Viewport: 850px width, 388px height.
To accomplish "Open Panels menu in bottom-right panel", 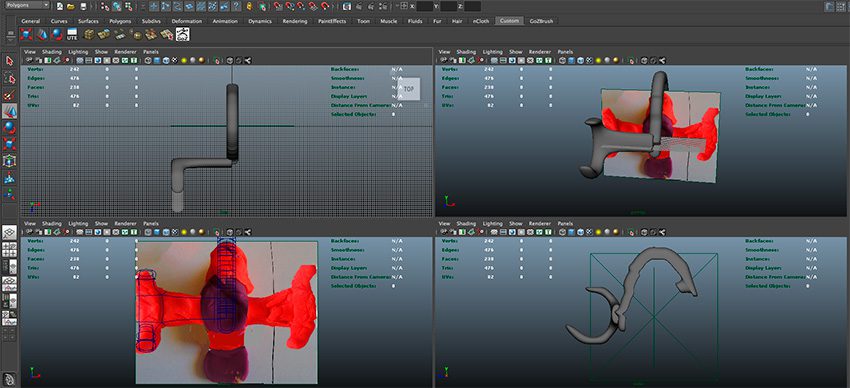I will pos(565,223).
